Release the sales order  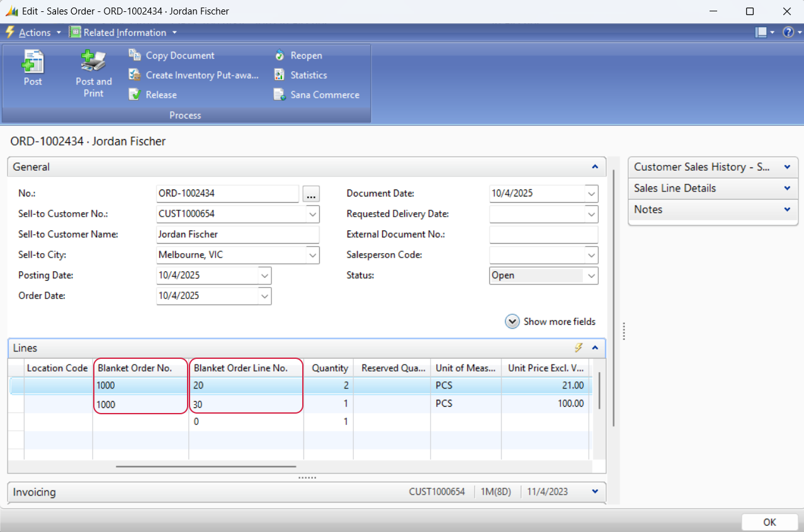click(161, 94)
